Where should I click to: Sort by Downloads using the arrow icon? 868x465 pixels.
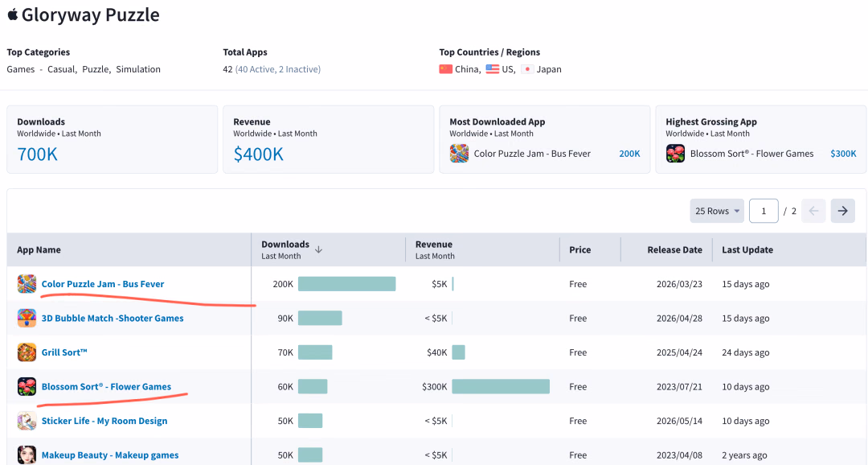pos(319,250)
